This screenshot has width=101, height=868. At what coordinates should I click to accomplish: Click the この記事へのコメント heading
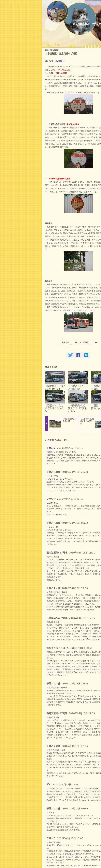tap(56, 440)
